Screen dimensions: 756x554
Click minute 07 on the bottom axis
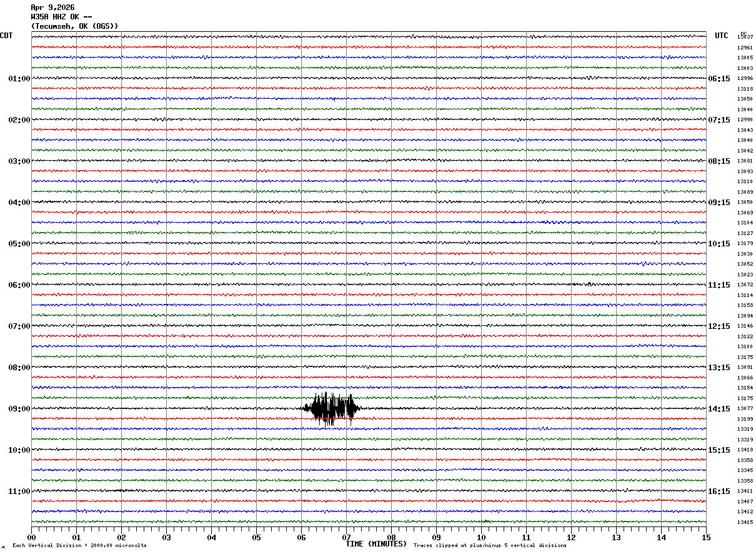tap(346, 537)
